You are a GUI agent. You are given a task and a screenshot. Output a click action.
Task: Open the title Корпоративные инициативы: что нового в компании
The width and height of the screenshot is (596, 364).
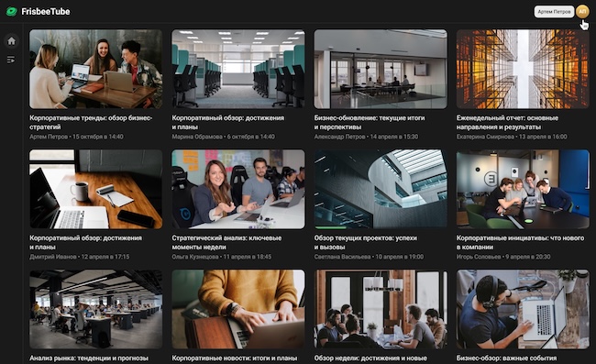[x=521, y=242]
